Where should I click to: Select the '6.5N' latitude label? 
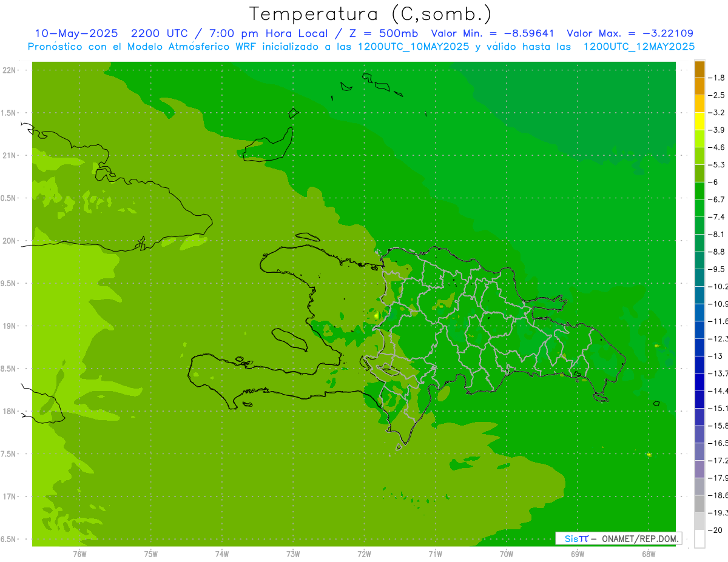click(x=8, y=539)
